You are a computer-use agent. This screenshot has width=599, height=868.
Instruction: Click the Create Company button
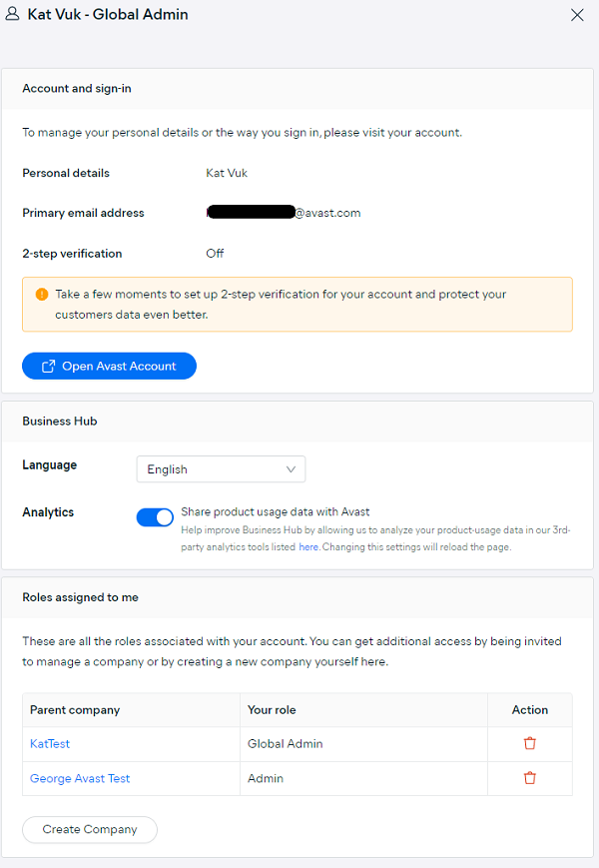click(90, 829)
